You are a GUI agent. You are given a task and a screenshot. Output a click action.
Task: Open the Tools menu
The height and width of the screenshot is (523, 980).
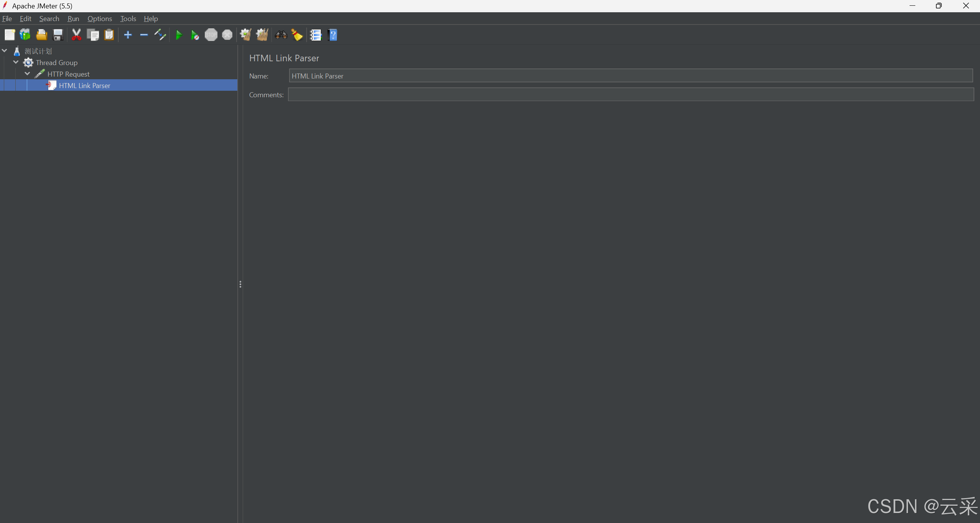128,18
